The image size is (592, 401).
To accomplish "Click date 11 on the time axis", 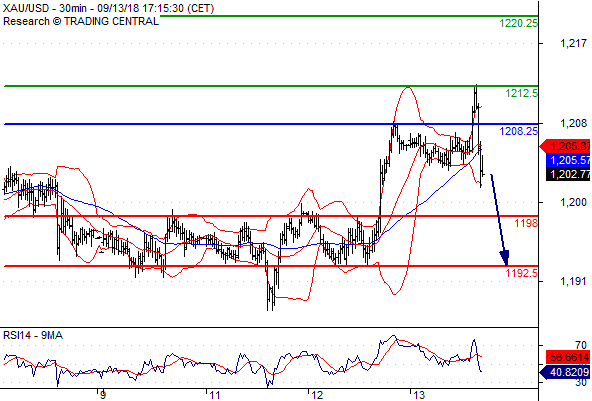I will [x=214, y=396].
